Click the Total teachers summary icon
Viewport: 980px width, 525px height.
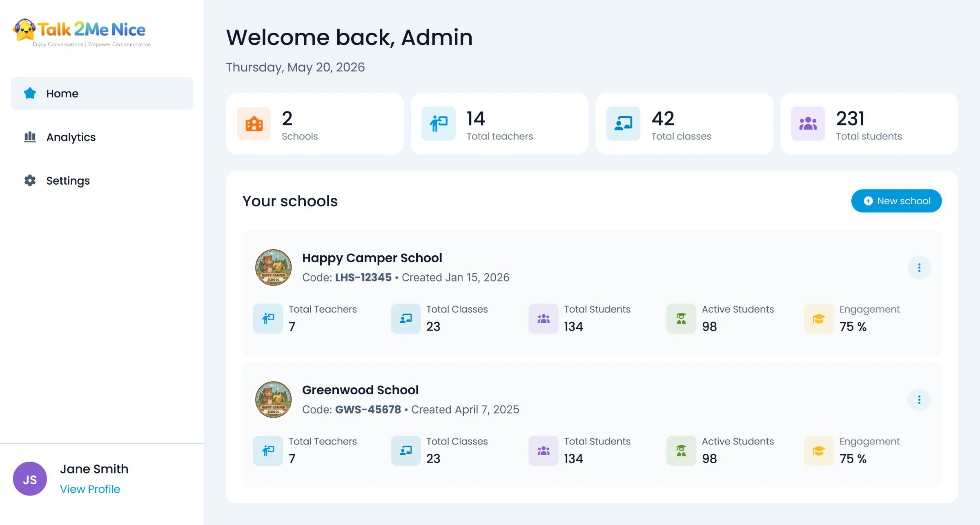click(x=439, y=124)
